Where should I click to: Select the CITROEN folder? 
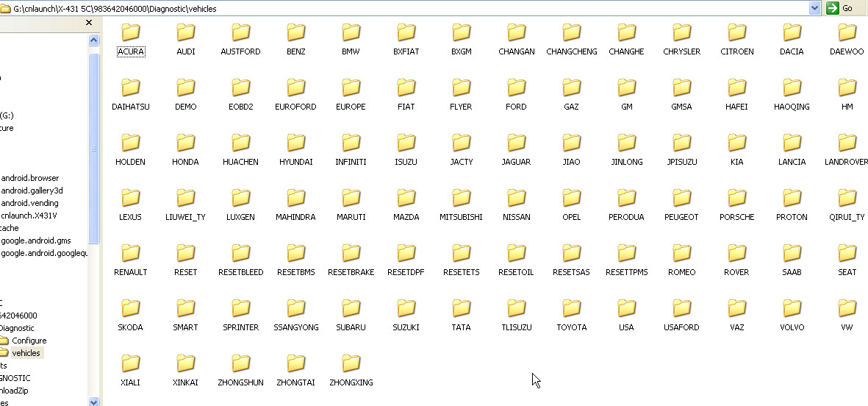pyautogui.click(x=736, y=40)
